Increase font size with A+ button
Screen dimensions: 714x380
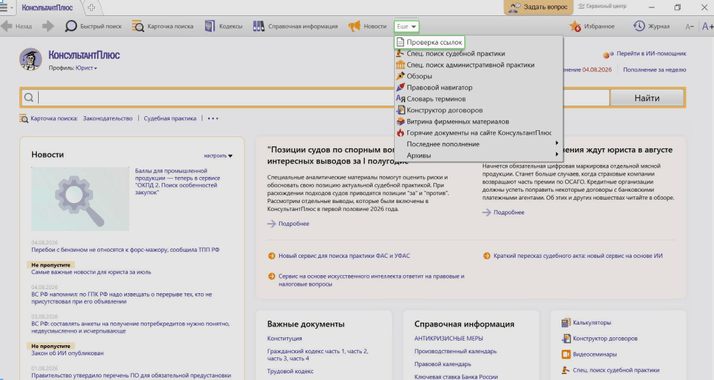coord(708,26)
